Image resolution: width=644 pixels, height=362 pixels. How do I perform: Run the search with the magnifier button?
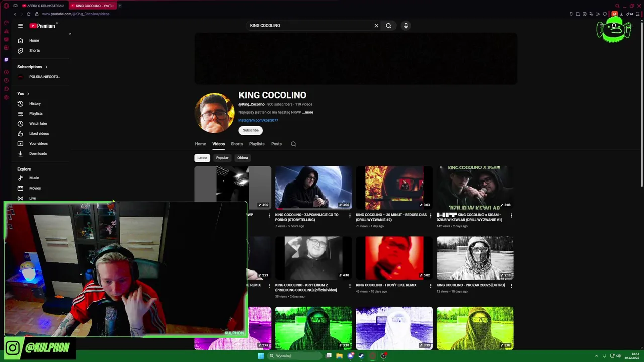[x=388, y=26]
